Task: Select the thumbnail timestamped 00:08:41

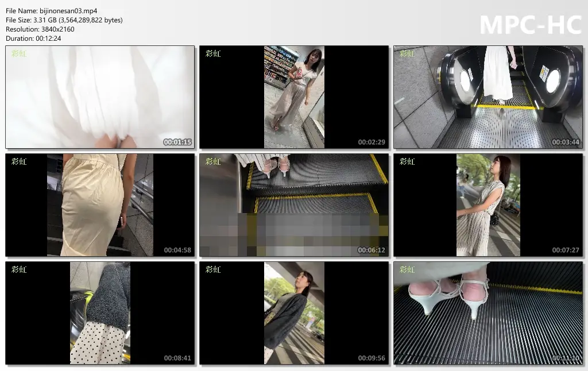Action: [x=100, y=313]
